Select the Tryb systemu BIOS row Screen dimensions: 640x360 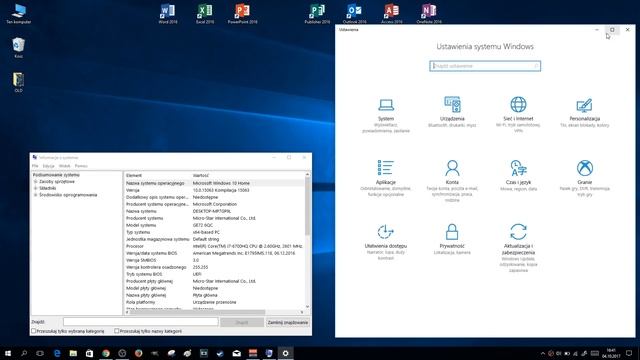pos(215,274)
